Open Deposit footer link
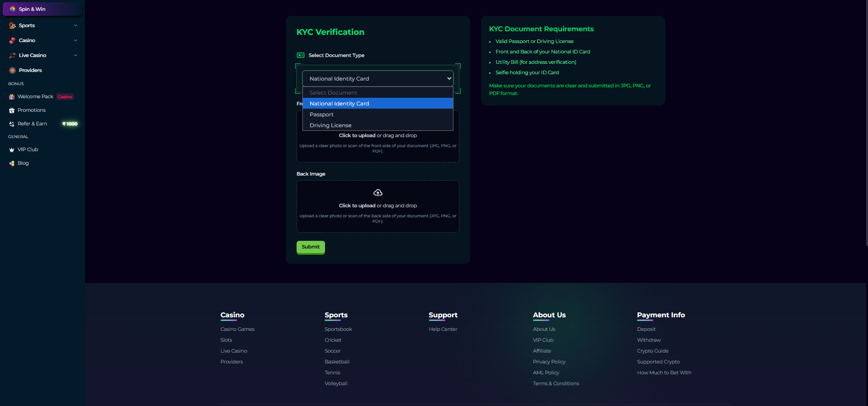The height and width of the screenshot is (406, 868). click(646, 330)
